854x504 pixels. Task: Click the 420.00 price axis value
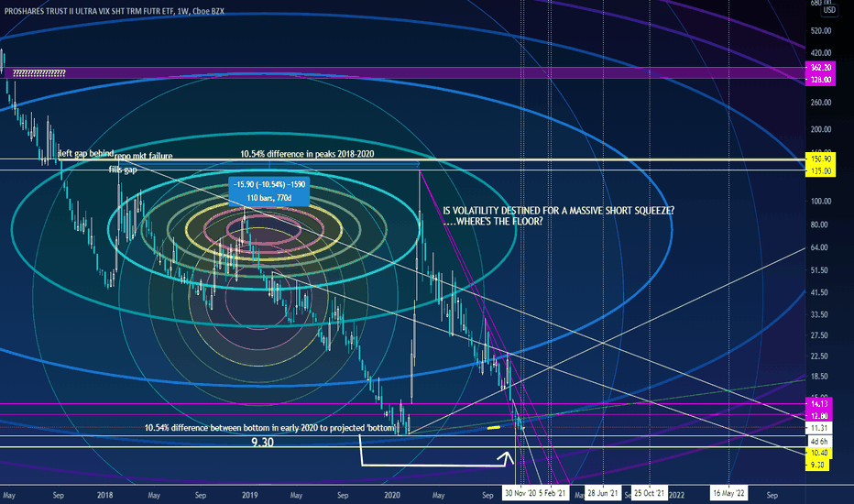(821, 53)
